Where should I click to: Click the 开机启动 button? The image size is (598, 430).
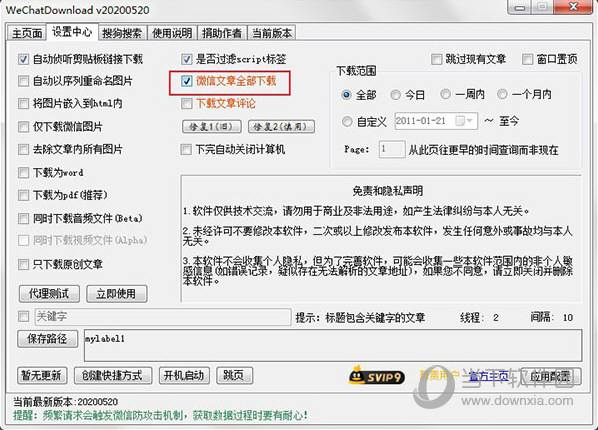pos(184,375)
